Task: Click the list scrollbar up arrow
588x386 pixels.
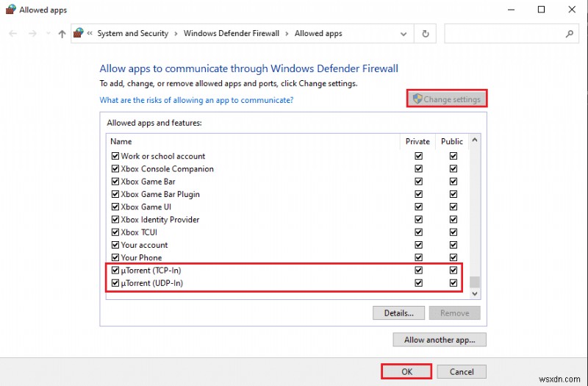Action: click(475, 140)
